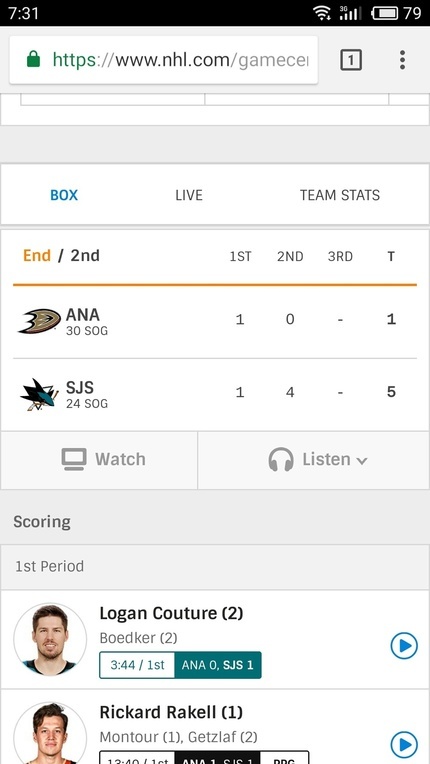Switch to the TEAM STATS tab
The image size is (430, 764).
(x=340, y=195)
